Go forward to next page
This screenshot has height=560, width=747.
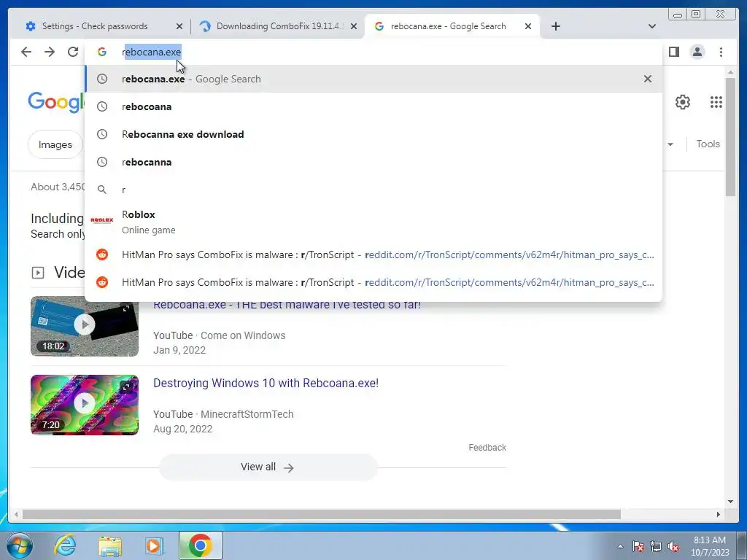click(x=50, y=52)
